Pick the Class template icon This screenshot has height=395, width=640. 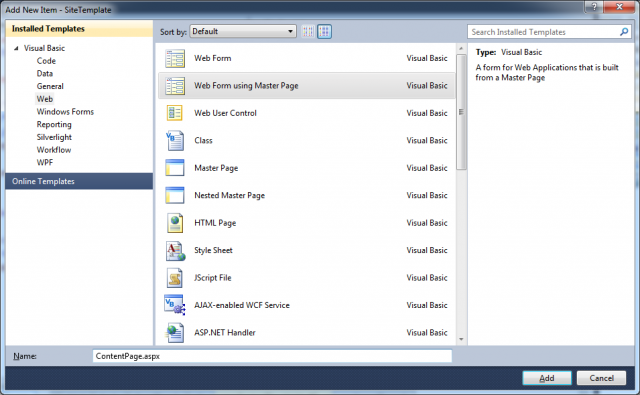click(x=175, y=140)
